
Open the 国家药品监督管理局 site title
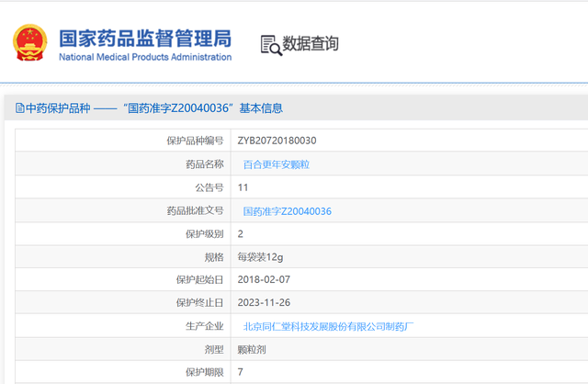145,39
